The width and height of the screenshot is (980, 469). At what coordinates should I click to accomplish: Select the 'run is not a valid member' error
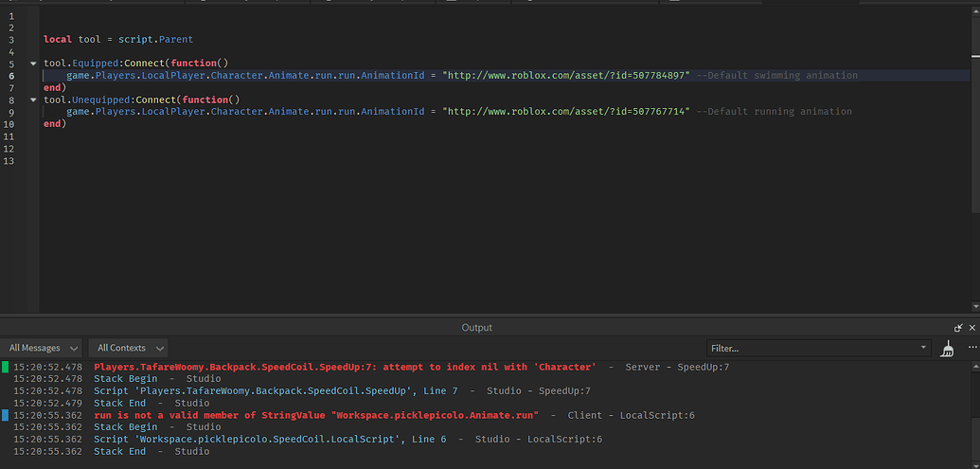pyautogui.click(x=316, y=415)
